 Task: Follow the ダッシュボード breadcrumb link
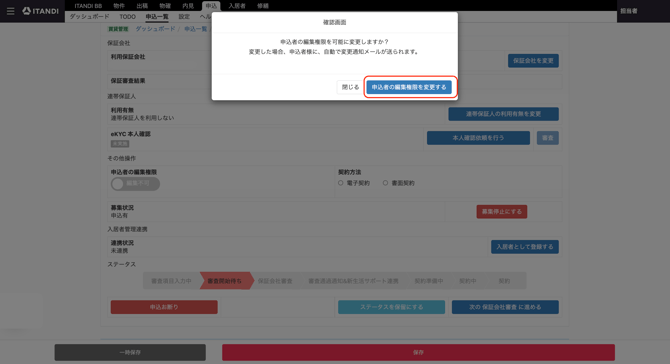[155, 29]
